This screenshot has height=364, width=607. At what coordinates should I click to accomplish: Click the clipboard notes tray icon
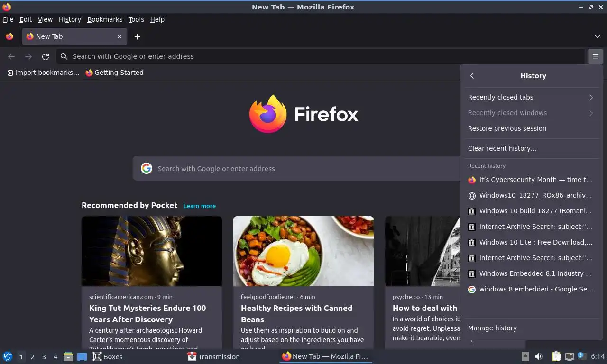click(557, 356)
